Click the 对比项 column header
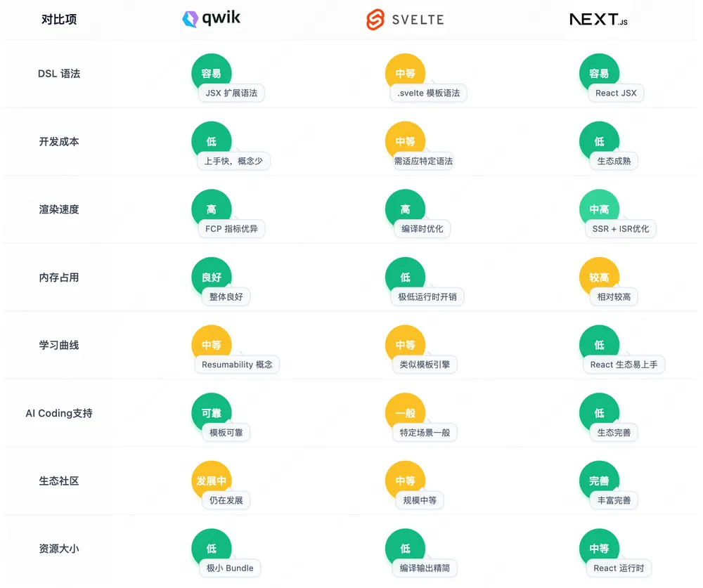 (59, 19)
